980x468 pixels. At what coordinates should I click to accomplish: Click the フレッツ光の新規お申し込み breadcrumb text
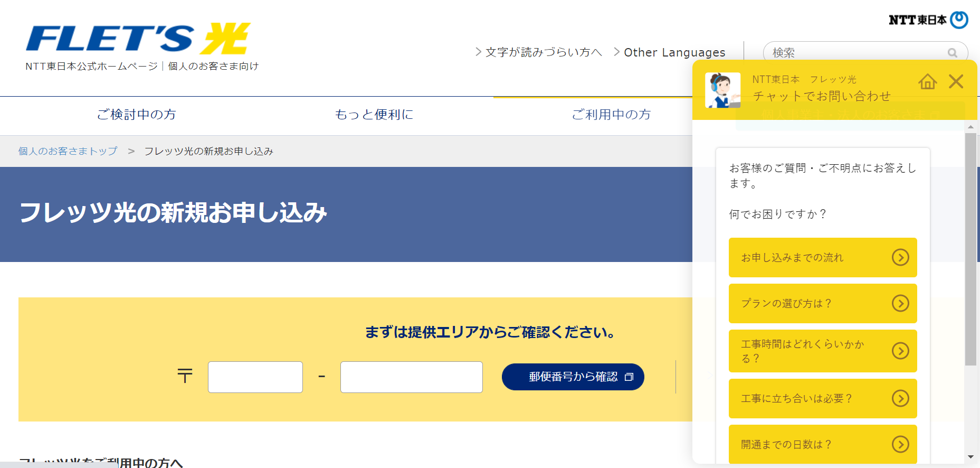(208, 151)
